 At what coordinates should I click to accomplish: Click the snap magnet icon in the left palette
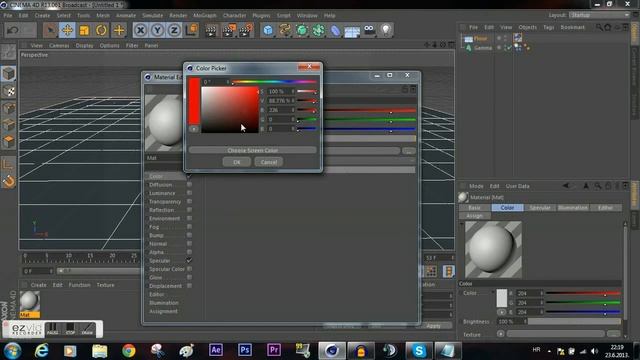tap(9, 181)
